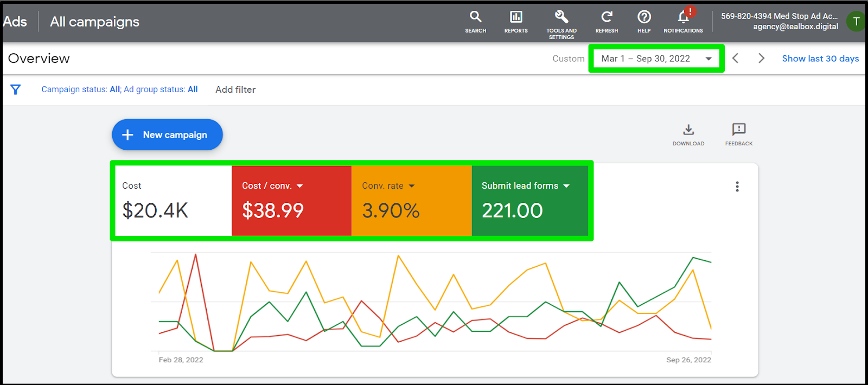Open the All campaigns title
Viewport: 868px width, 385px height.
(x=94, y=22)
